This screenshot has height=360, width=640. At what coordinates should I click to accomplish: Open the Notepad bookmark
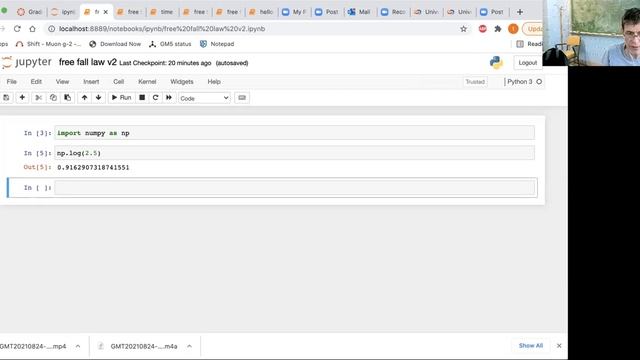(217, 44)
